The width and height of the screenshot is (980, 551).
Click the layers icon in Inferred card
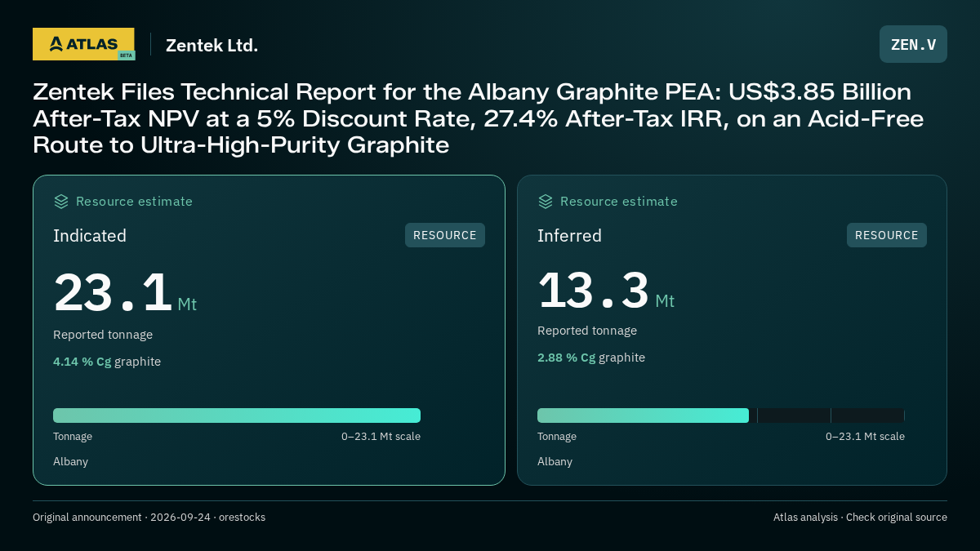(546, 202)
